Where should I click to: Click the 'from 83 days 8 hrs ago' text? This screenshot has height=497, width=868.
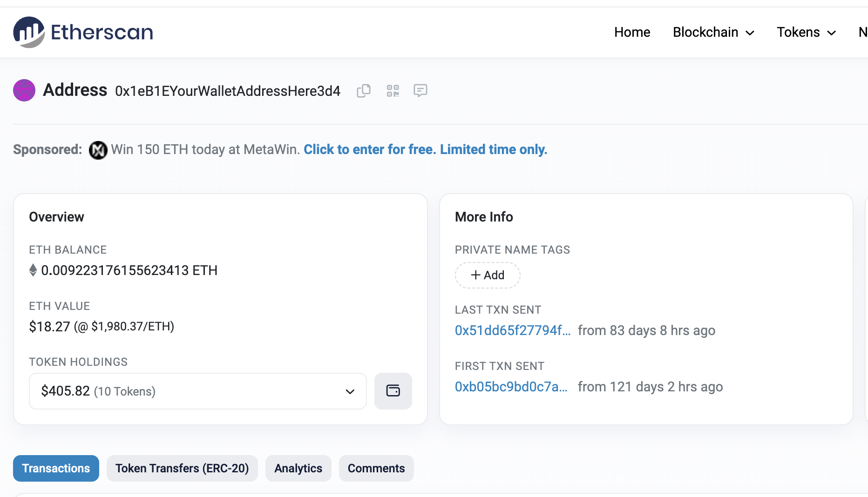[x=647, y=330]
